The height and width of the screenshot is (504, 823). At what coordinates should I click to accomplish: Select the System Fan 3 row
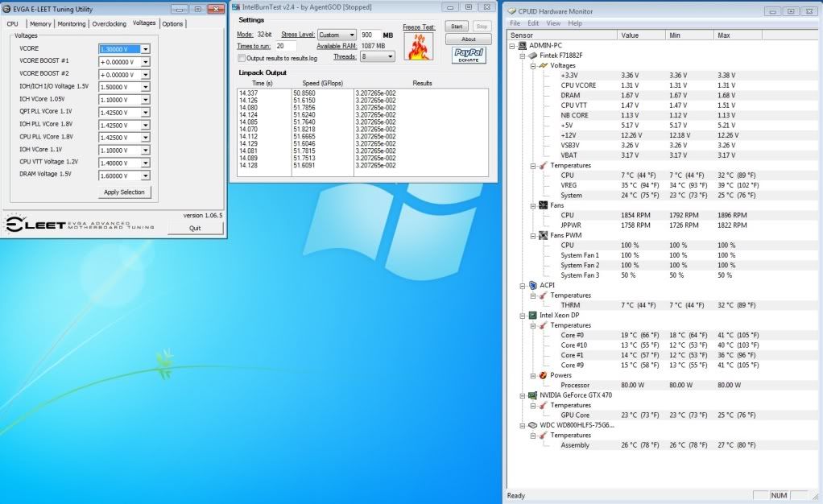(x=661, y=275)
